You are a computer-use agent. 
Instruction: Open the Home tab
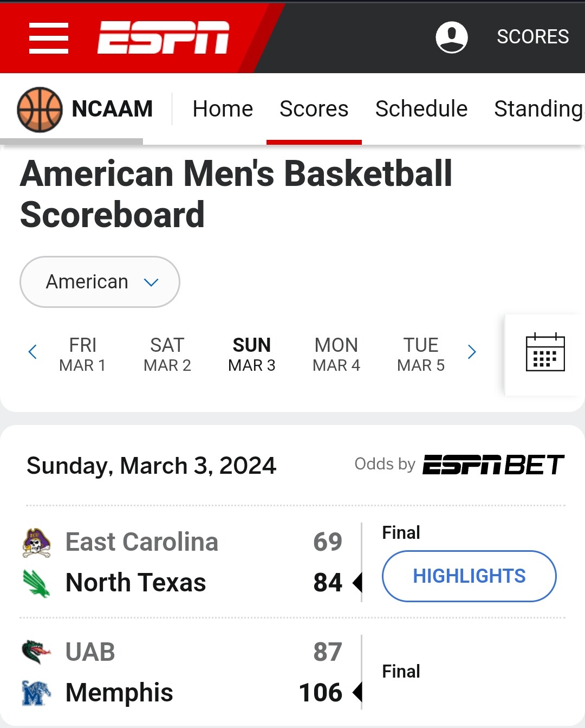223,109
